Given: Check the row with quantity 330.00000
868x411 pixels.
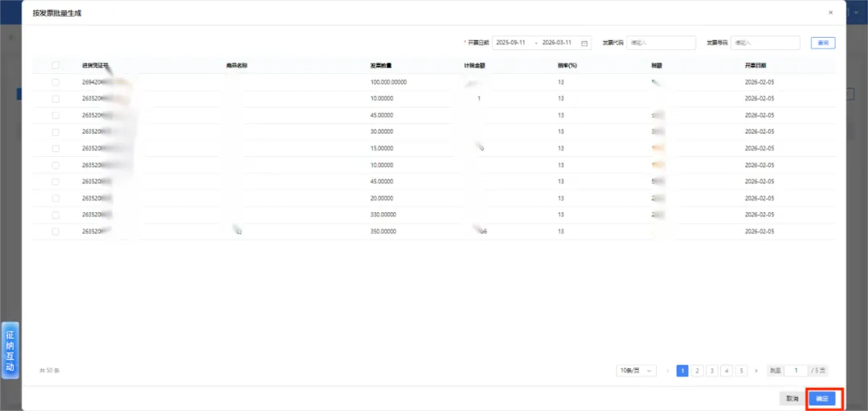Looking at the screenshot, I should pyautogui.click(x=55, y=215).
